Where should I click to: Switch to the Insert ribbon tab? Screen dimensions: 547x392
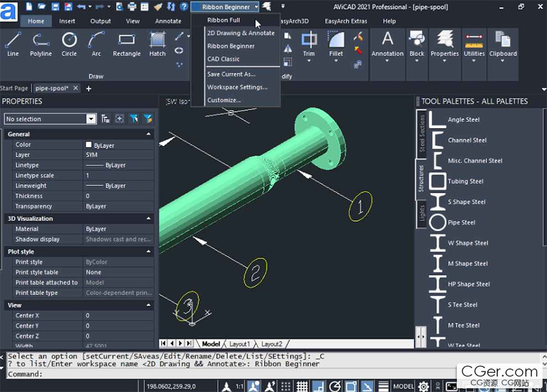(67, 21)
